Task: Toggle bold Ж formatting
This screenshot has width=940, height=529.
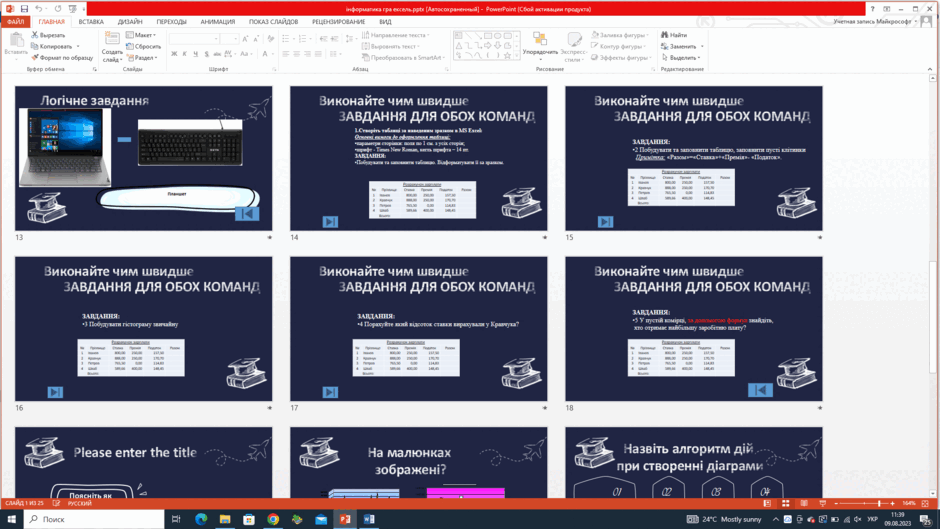Action: [174, 54]
